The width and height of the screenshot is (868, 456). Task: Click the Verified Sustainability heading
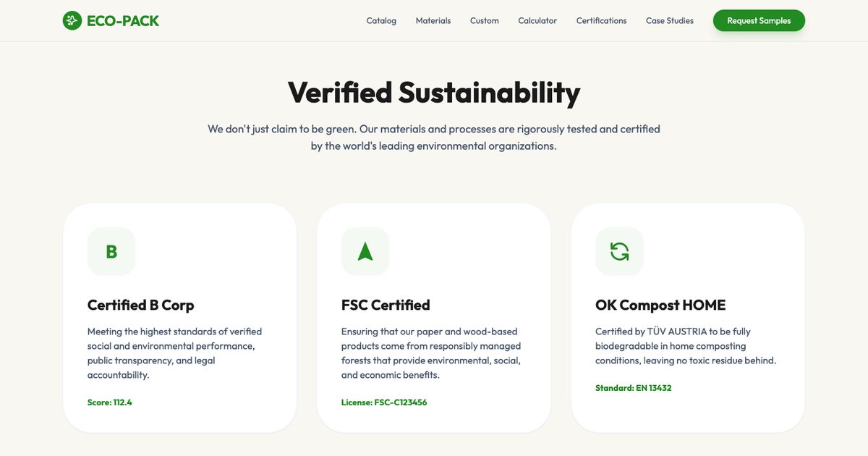pyautogui.click(x=434, y=93)
